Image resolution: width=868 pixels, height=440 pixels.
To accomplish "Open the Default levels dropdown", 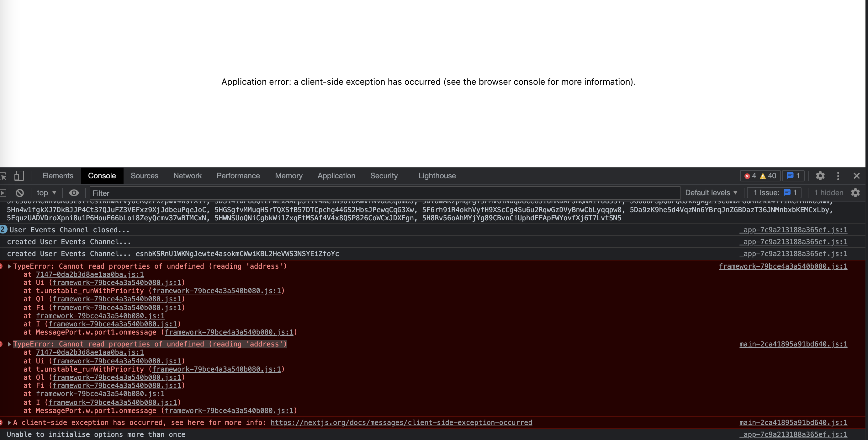I will pos(711,192).
